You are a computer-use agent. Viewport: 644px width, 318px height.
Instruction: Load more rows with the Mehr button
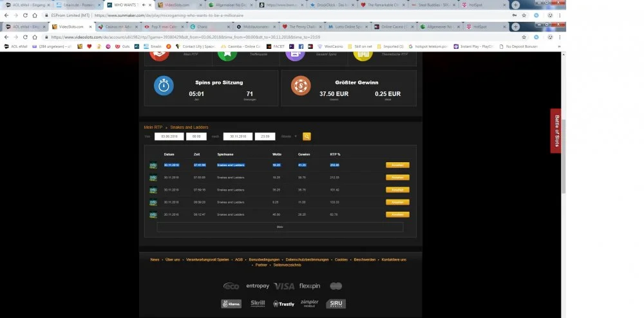279,227
